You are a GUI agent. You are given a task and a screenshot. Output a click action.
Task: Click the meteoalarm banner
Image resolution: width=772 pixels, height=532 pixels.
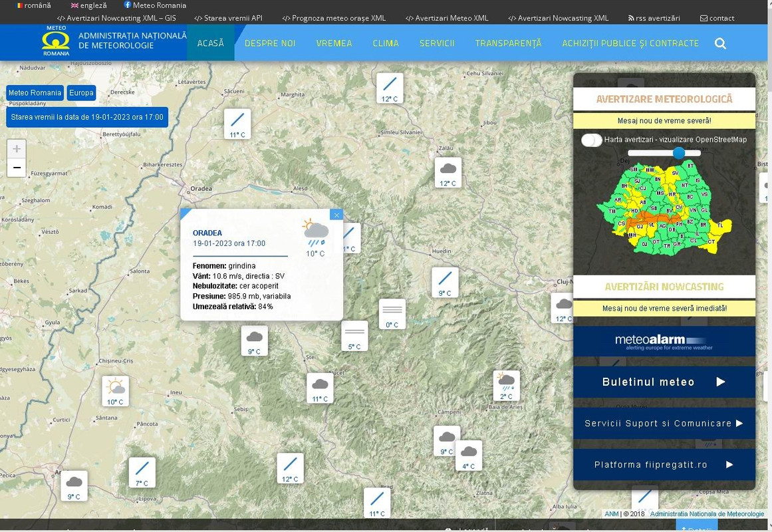664,341
